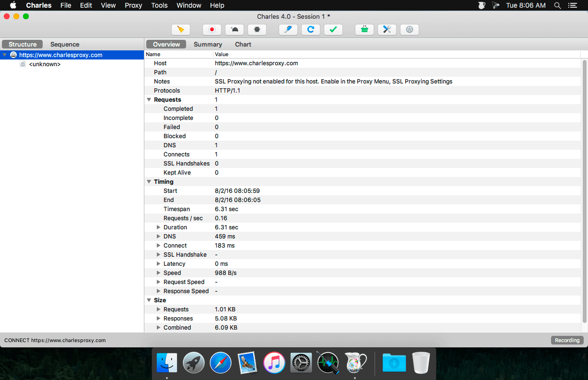Open settings with the gear toolbar icon
Viewport: 588px width, 380px height.
pyautogui.click(x=409, y=30)
